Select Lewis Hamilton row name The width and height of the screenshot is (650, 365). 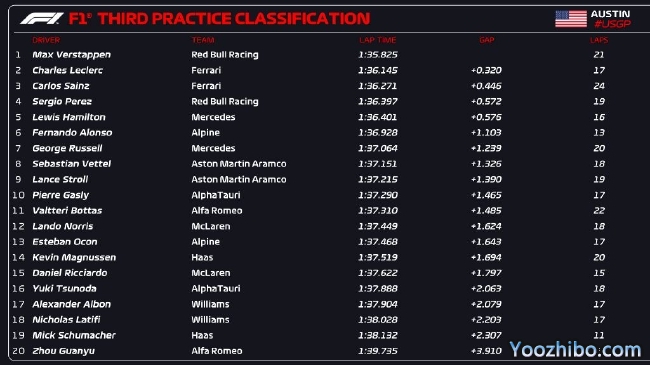pos(69,117)
